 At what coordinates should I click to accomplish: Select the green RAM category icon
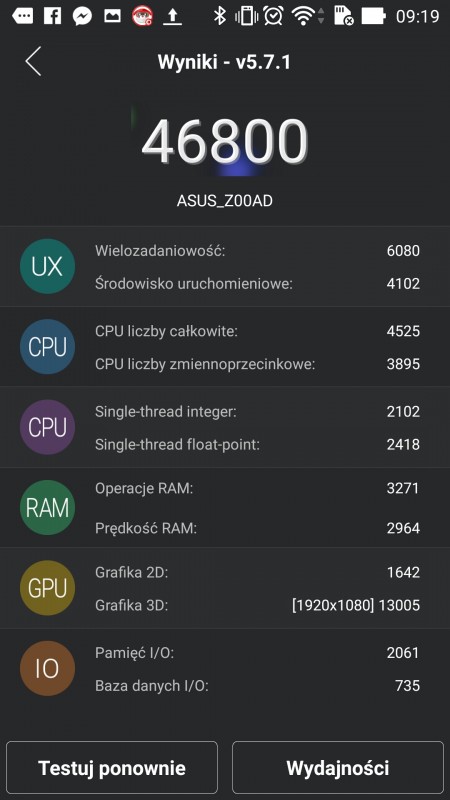[x=47, y=508]
